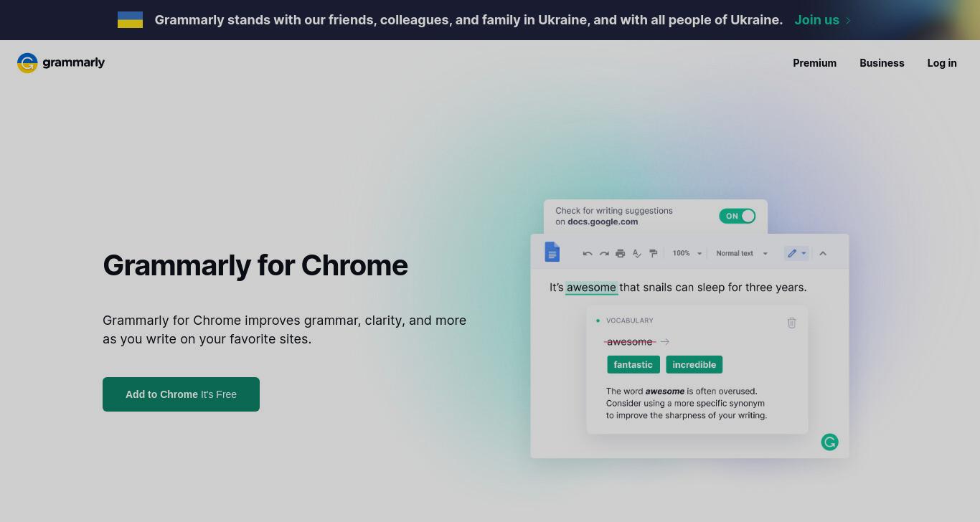Click Add to Chrome button
The image size is (980, 522).
pyautogui.click(x=181, y=394)
